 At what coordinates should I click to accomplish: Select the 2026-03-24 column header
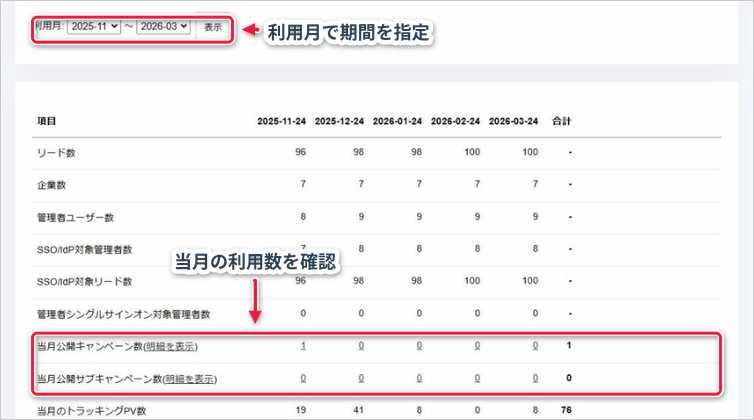pos(513,121)
